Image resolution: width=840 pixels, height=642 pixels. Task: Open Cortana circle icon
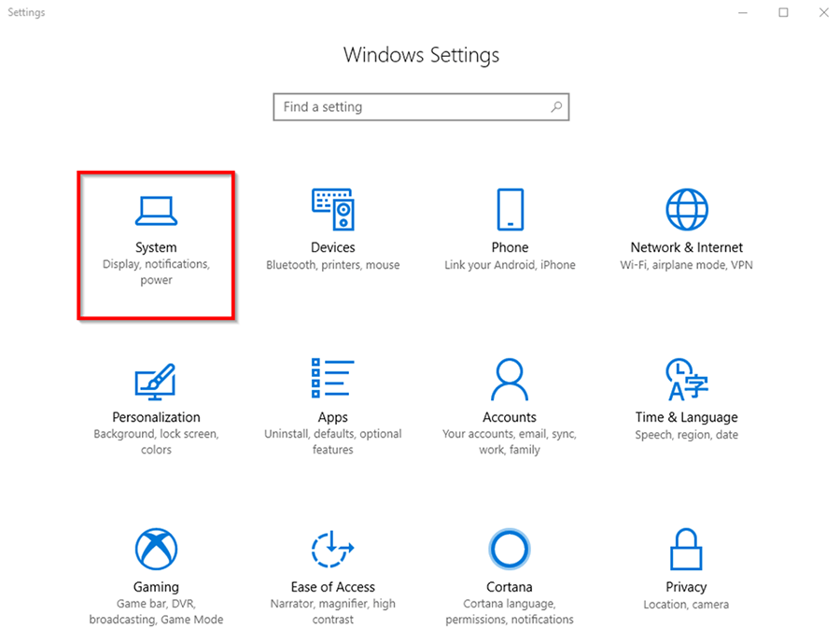510,549
